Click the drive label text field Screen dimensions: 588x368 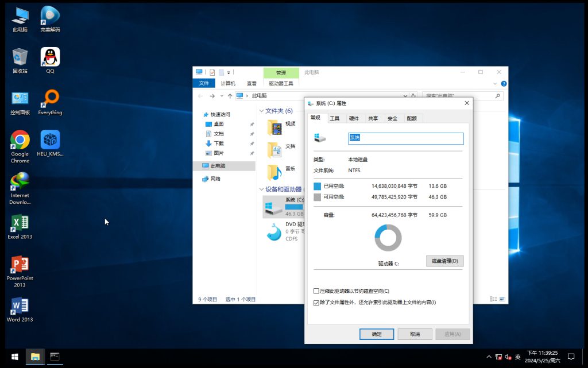point(405,138)
